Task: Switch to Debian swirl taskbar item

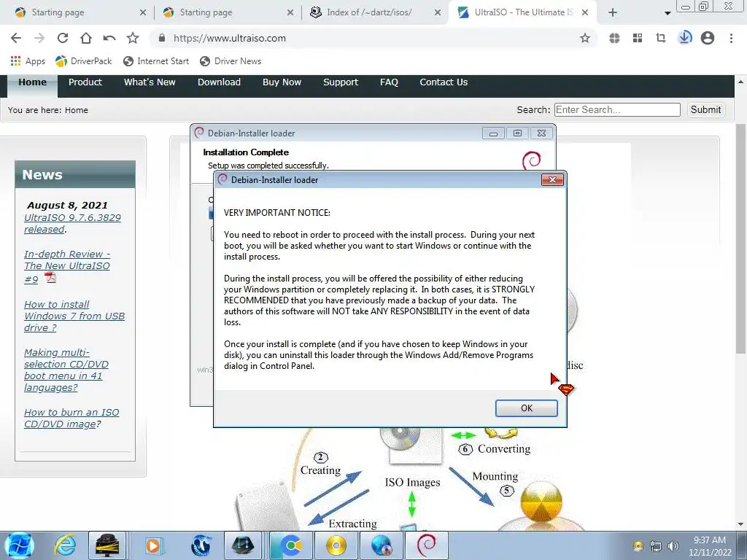Action: pyautogui.click(x=426, y=545)
